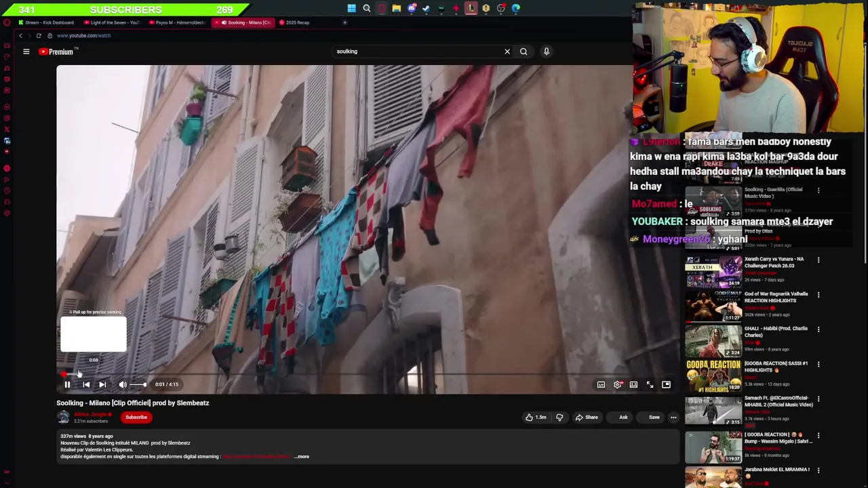
Task: Reload the YouTube page
Action: tap(39, 35)
